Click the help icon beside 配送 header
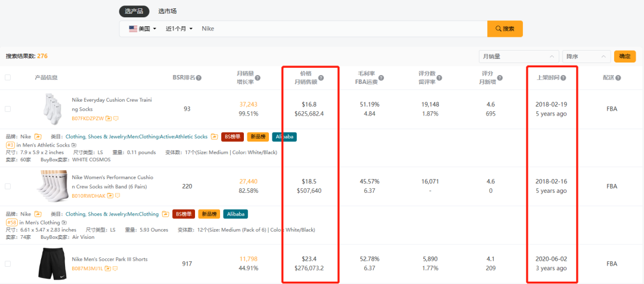Screen dimensions: 644x284 pos(618,77)
